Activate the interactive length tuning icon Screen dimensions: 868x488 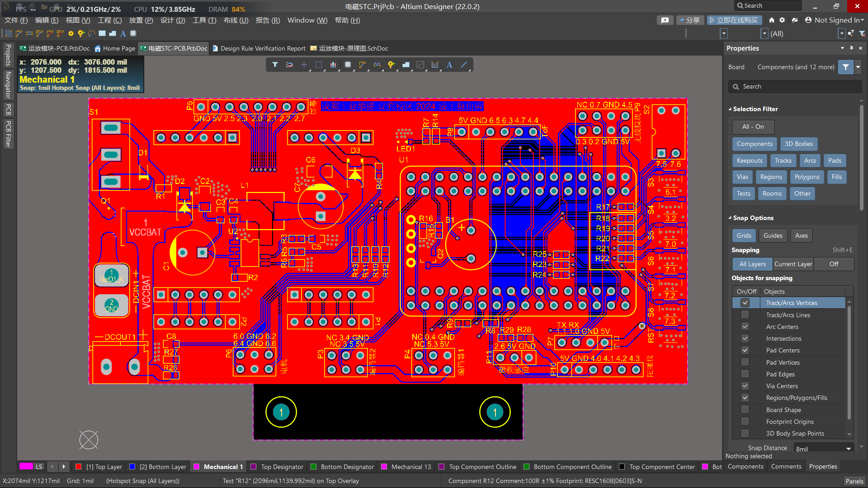[377, 65]
